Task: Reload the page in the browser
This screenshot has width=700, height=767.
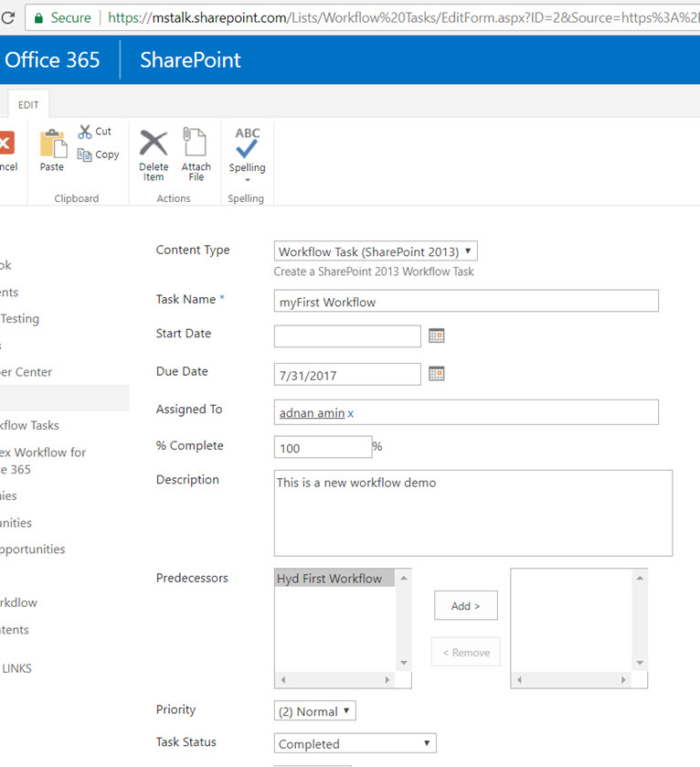Action: click(7, 18)
